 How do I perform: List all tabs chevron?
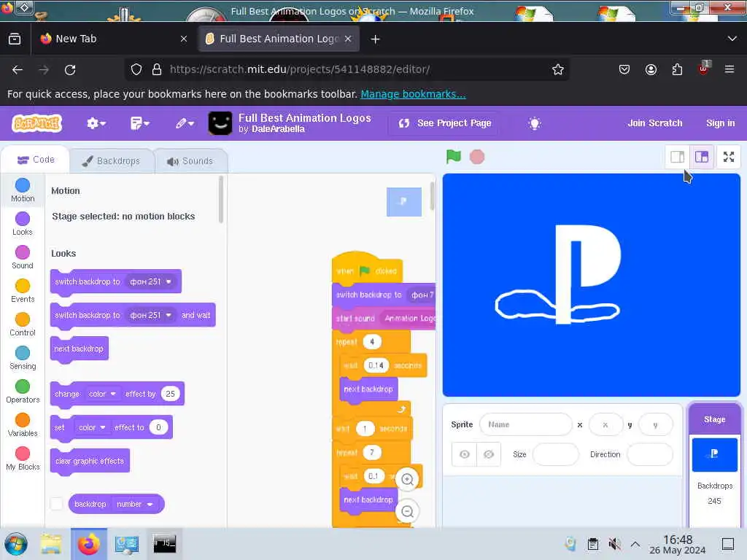(x=732, y=39)
